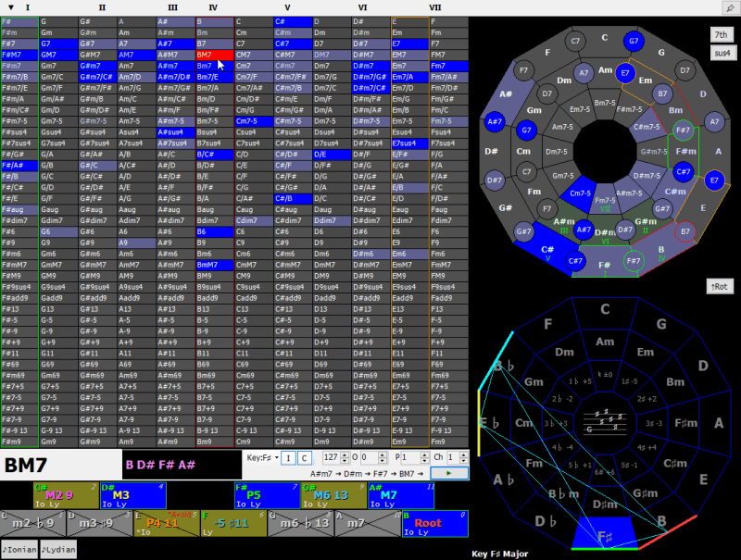Click the blue Cm7-5 segment on the chord wheel
Viewport: 741px width, 560px height.
point(579,193)
